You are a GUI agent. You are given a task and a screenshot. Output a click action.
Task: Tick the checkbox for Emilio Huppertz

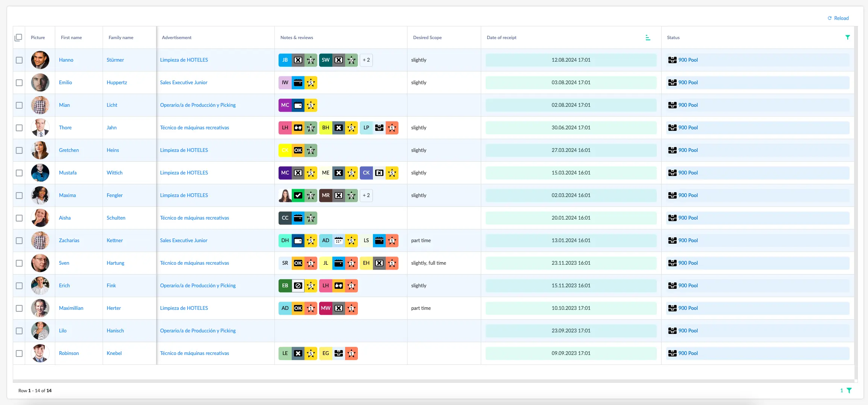click(19, 83)
